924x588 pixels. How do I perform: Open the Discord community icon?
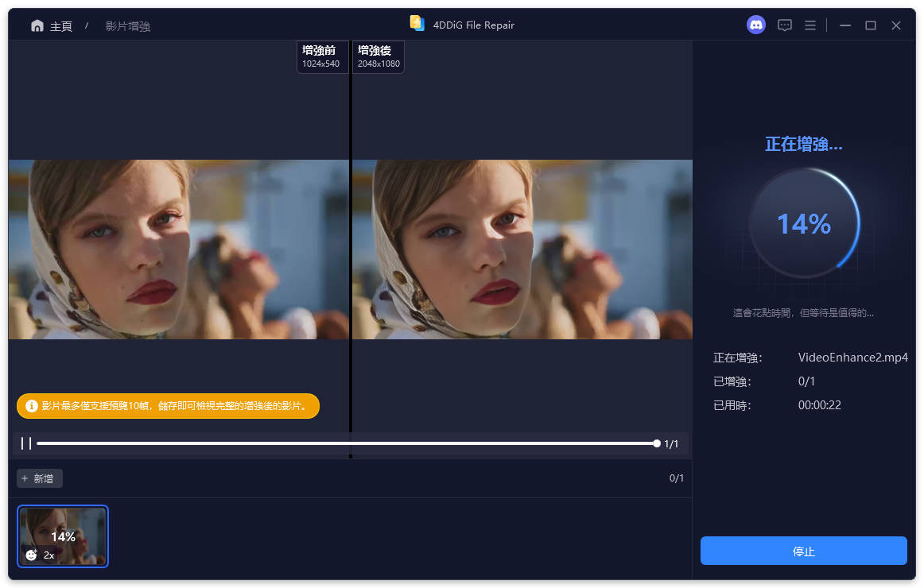coord(755,25)
